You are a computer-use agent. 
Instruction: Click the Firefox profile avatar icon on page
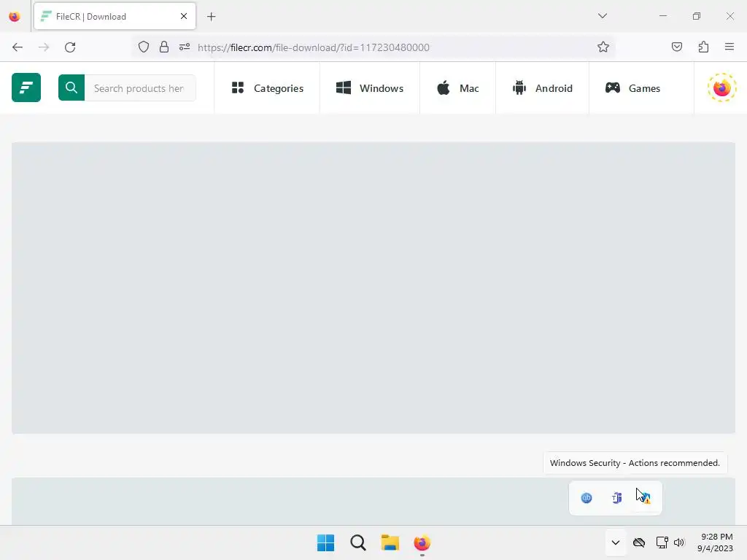click(721, 87)
